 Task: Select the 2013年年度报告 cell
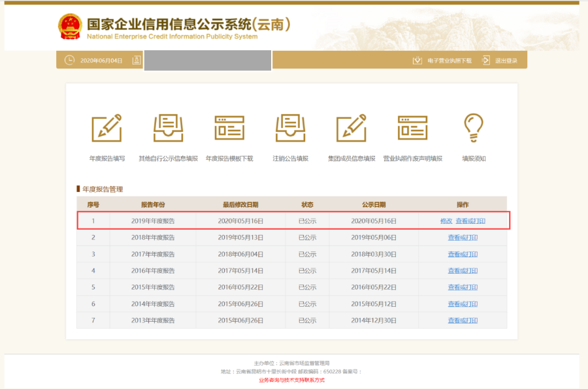pyautogui.click(x=153, y=320)
